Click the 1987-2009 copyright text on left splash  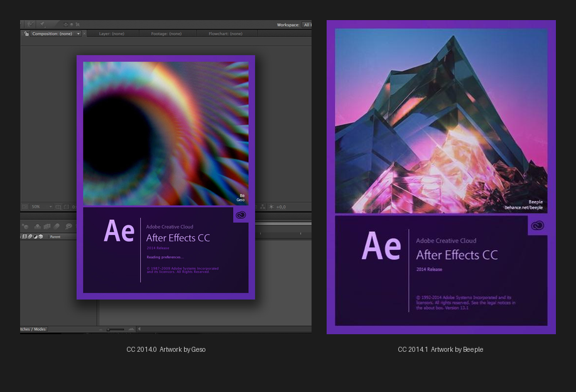pyautogui.click(x=183, y=270)
